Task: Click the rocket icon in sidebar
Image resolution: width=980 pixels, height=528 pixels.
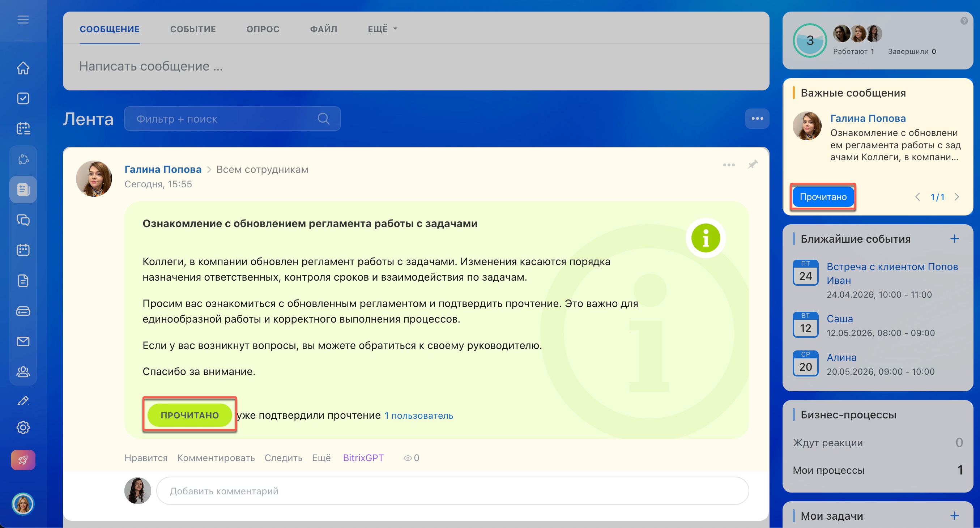Action: (x=23, y=460)
